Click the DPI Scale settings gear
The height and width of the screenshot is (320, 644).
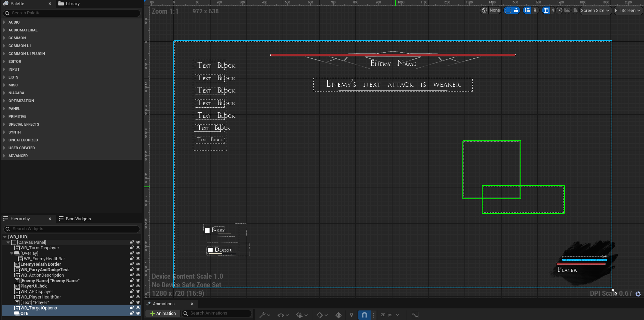click(638, 294)
